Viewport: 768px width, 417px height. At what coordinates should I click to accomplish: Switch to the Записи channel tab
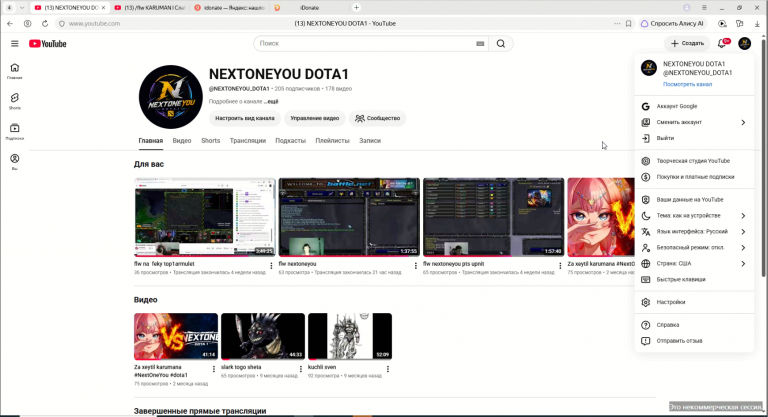[x=370, y=141]
